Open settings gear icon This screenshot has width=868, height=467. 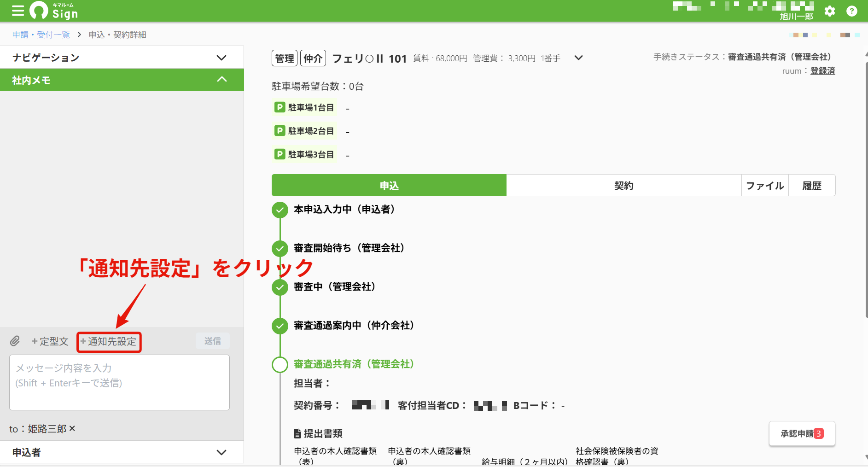(x=830, y=11)
